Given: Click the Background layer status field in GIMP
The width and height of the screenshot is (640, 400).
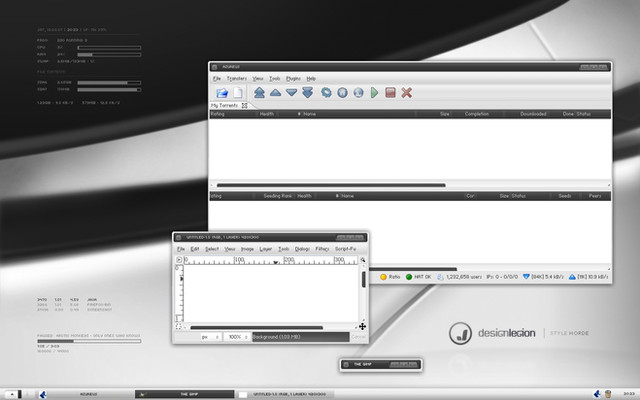Looking at the screenshot, I should click(x=300, y=337).
